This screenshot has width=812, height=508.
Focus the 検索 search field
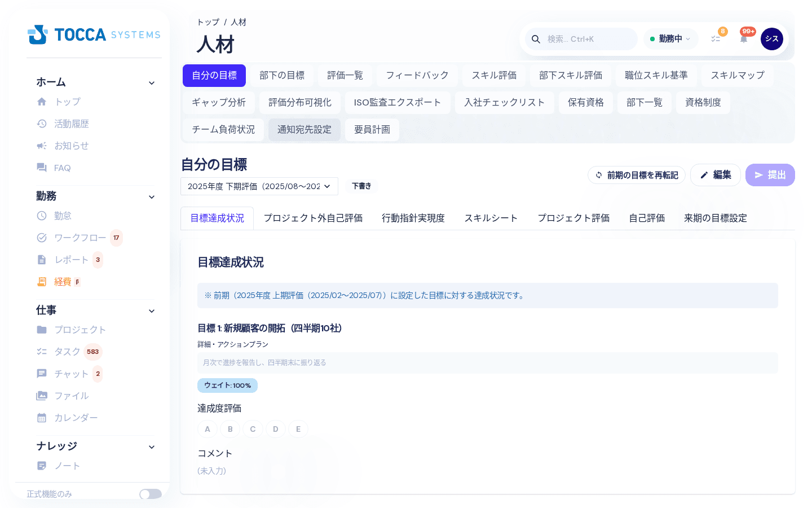click(x=581, y=39)
